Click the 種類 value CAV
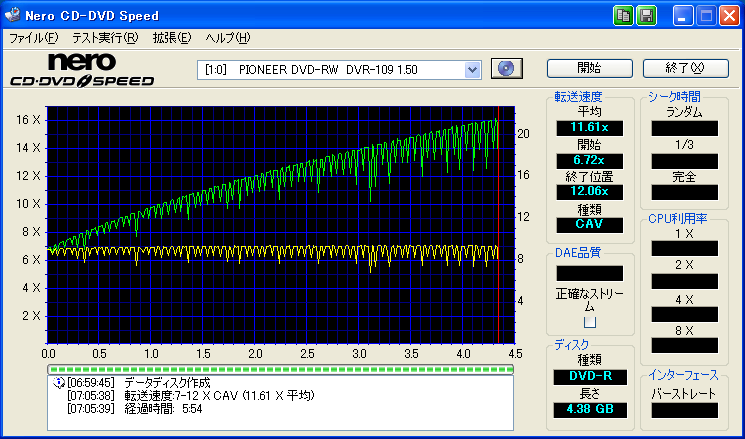Screen dimensions: 745x439 click(590, 224)
